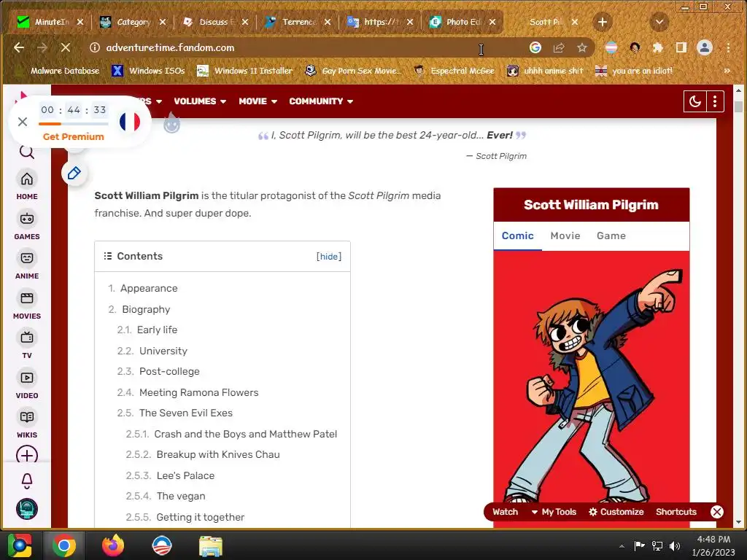Screen dimensions: 747x560
Task: Close the timer widget
Action: click(23, 122)
